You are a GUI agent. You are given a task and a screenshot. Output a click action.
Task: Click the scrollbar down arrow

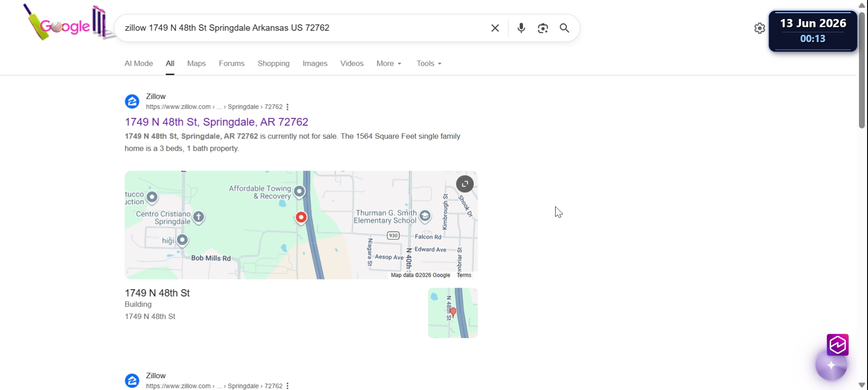[862, 385]
